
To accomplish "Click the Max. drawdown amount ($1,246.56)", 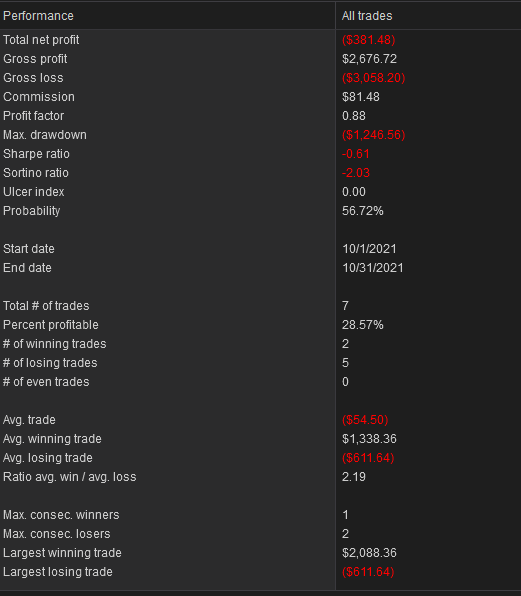I will [x=374, y=135].
